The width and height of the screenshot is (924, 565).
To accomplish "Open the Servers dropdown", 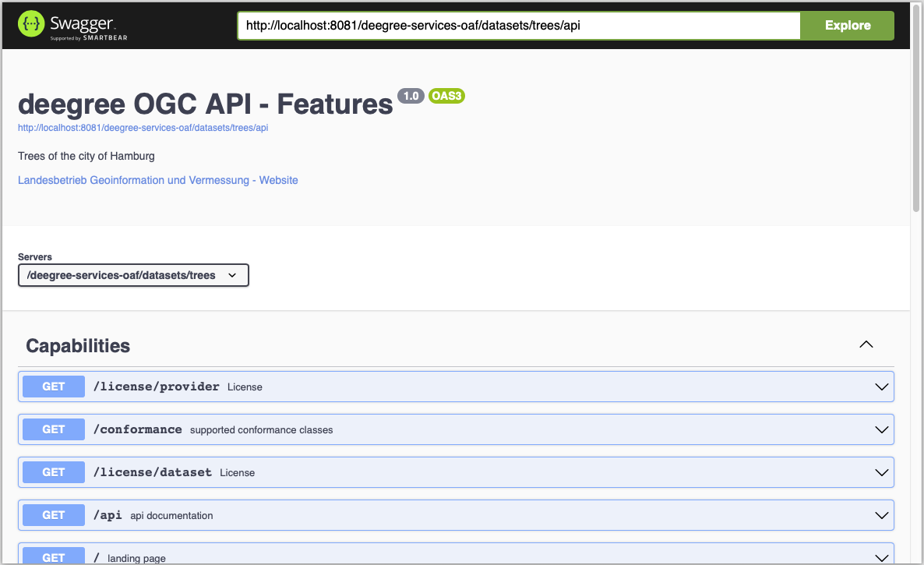I will point(132,275).
